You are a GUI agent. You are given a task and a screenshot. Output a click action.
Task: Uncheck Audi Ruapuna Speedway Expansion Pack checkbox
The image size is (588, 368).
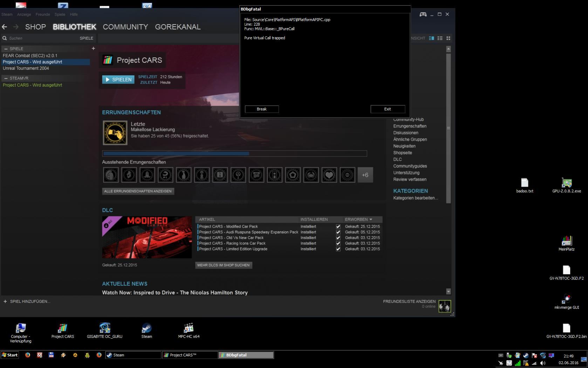(338, 232)
